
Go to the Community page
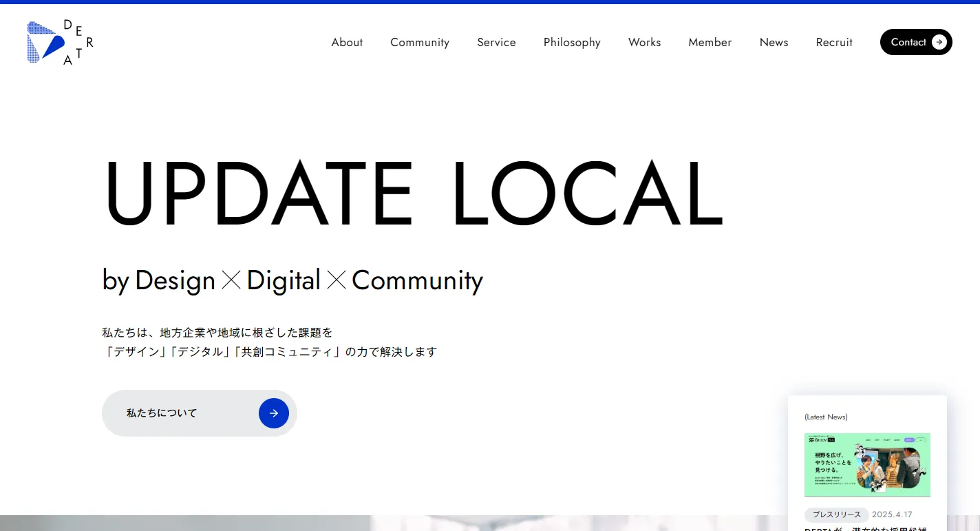420,42
